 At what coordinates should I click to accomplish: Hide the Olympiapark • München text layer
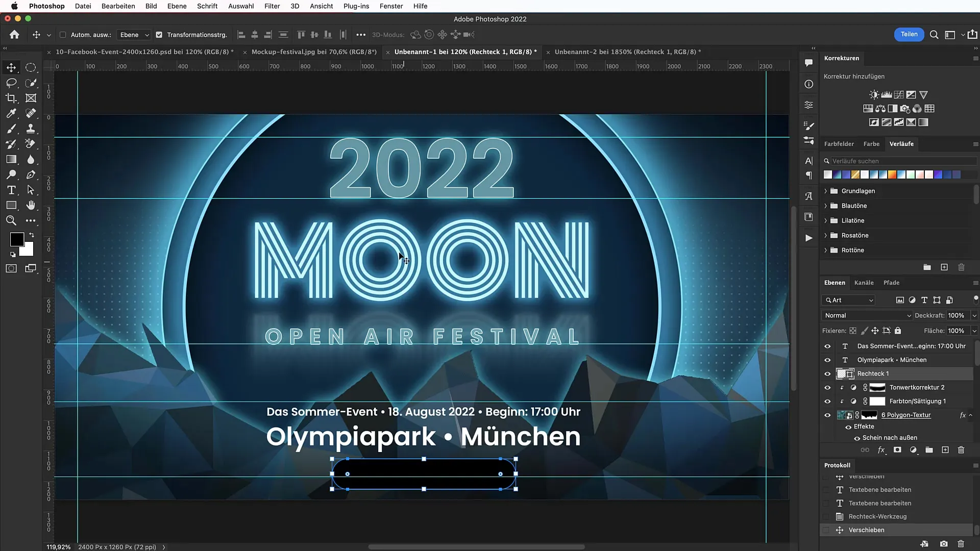click(x=827, y=360)
